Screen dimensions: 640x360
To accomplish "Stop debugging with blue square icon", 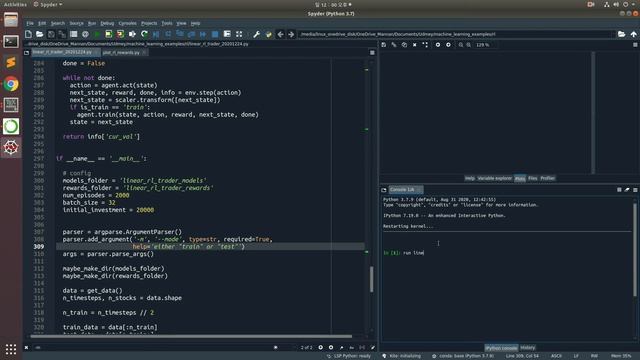I will tap(215, 34).
